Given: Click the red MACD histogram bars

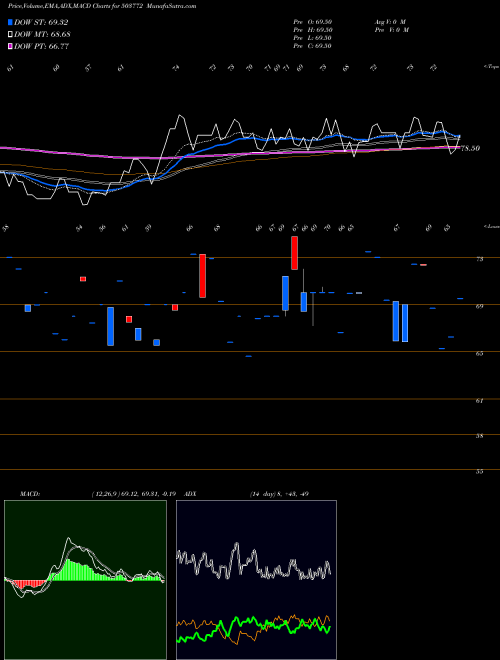Looking at the screenshot, I should [29, 584].
